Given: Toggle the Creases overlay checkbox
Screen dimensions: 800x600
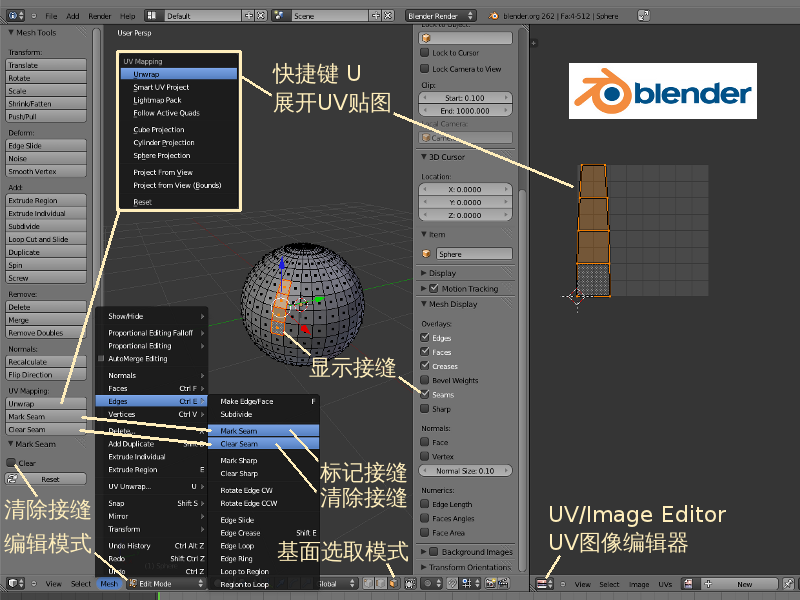Looking at the screenshot, I should click(424, 366).
